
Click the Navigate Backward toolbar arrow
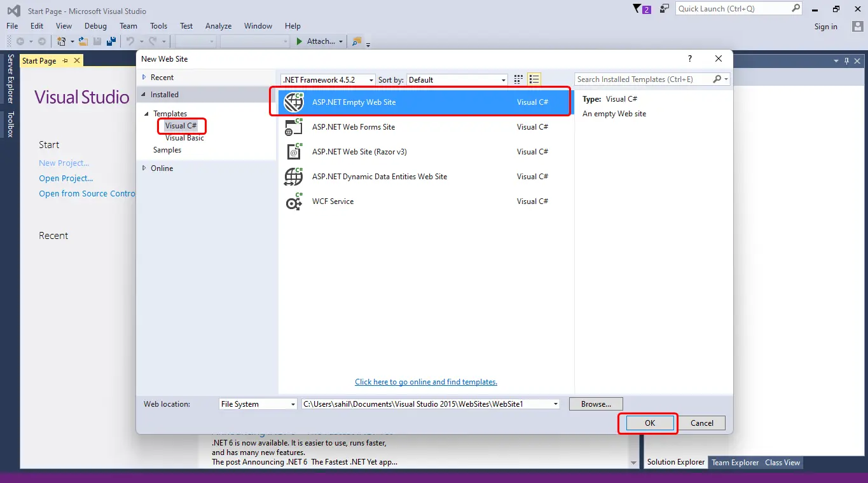coord(20,41)
